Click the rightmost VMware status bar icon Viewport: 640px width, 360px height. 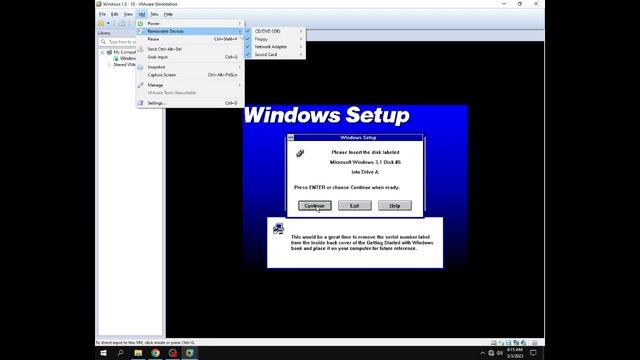click(535, 343)
